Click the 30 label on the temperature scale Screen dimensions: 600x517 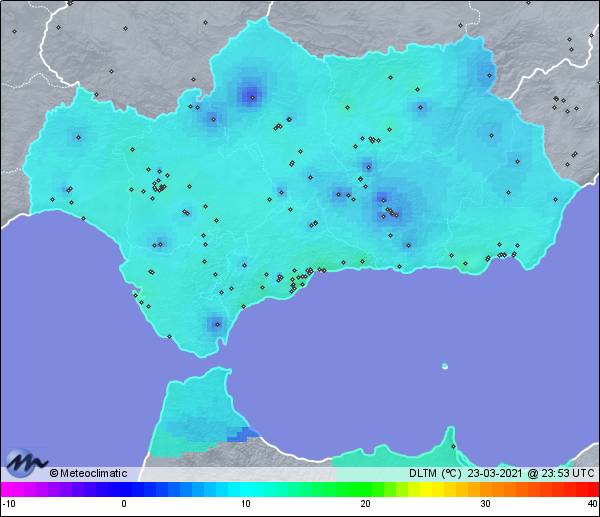tap(485, 504)
